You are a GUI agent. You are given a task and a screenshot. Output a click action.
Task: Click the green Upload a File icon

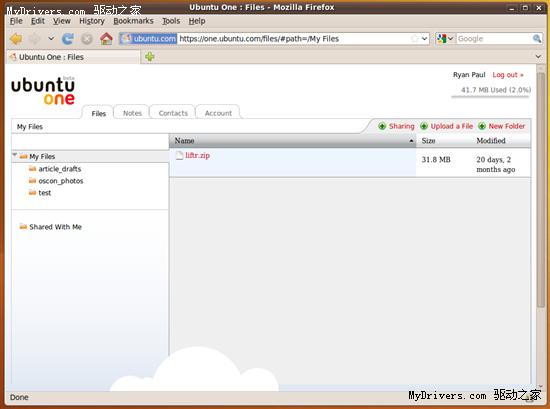point(424,126)
